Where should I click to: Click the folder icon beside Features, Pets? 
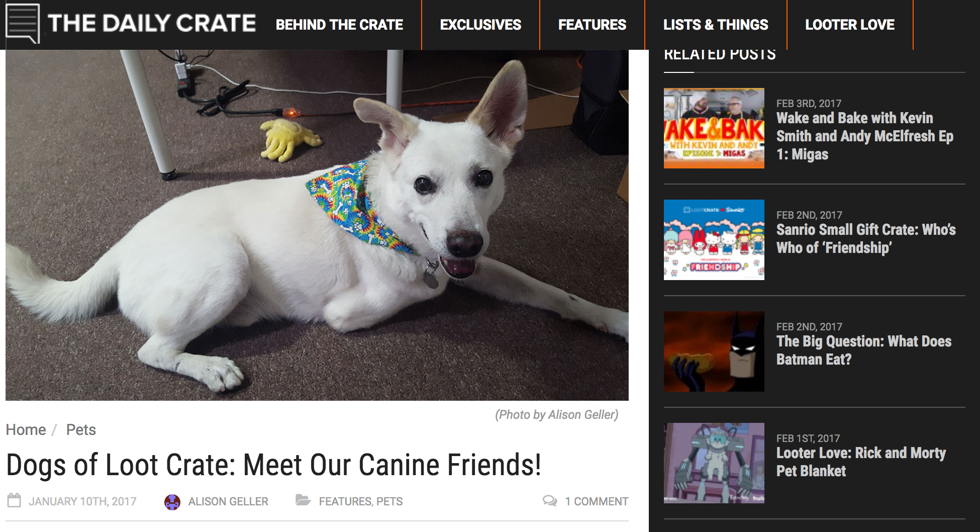(303, 500)
